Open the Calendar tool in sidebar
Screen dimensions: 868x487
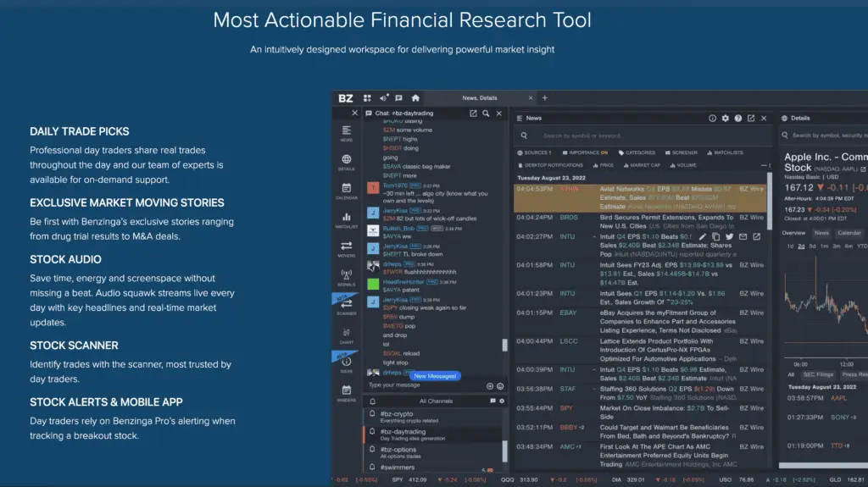[x=346, y=191]
